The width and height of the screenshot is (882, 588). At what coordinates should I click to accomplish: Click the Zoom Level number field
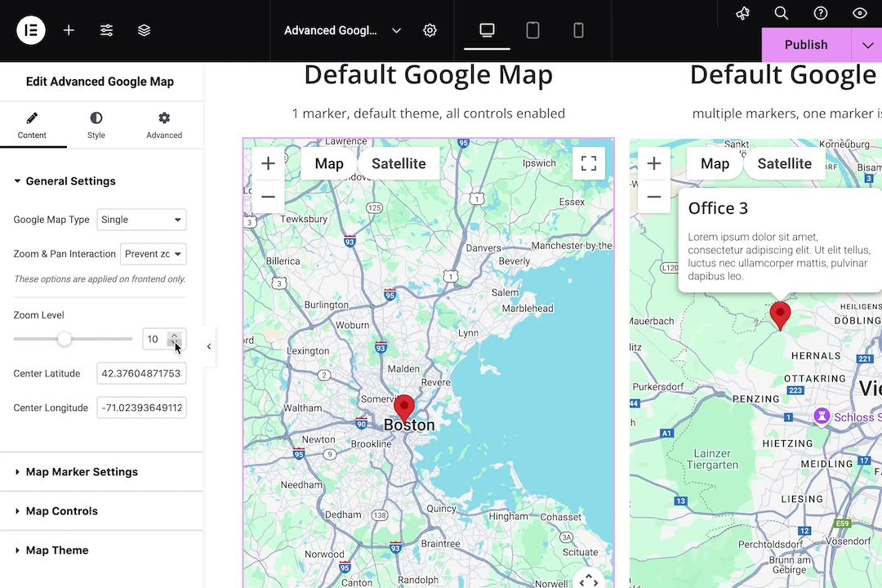click(x=163, y=339)
